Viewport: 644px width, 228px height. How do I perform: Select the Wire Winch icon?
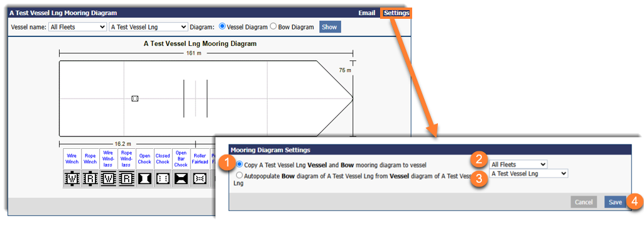point(72,179)
